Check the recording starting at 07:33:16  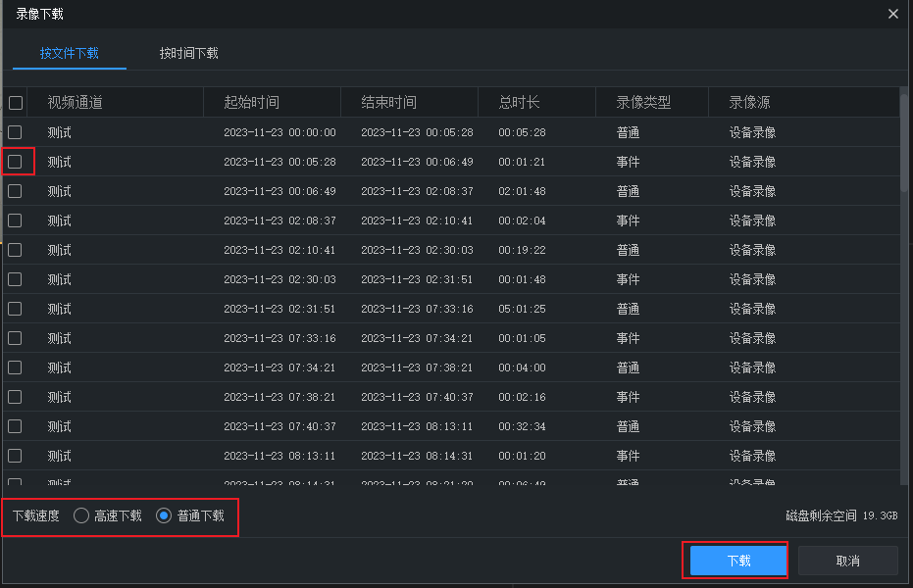[x=15, y=338]
